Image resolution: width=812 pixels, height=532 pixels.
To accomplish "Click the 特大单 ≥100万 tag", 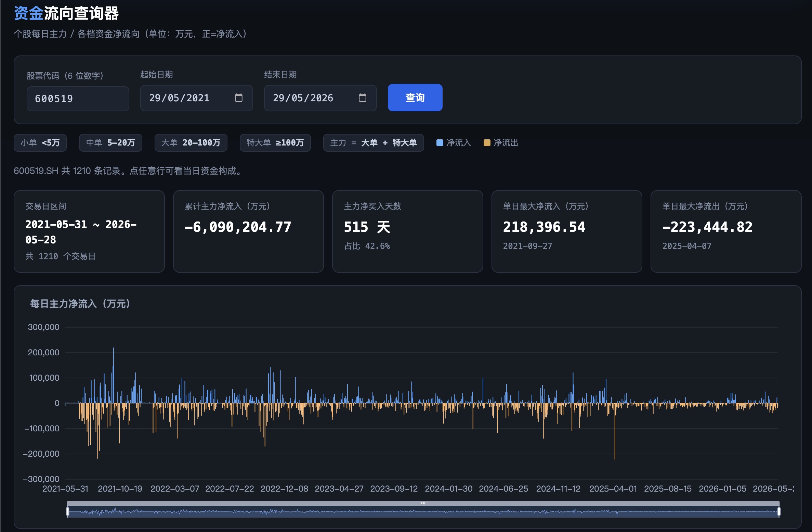I will (x=275, y=143).
